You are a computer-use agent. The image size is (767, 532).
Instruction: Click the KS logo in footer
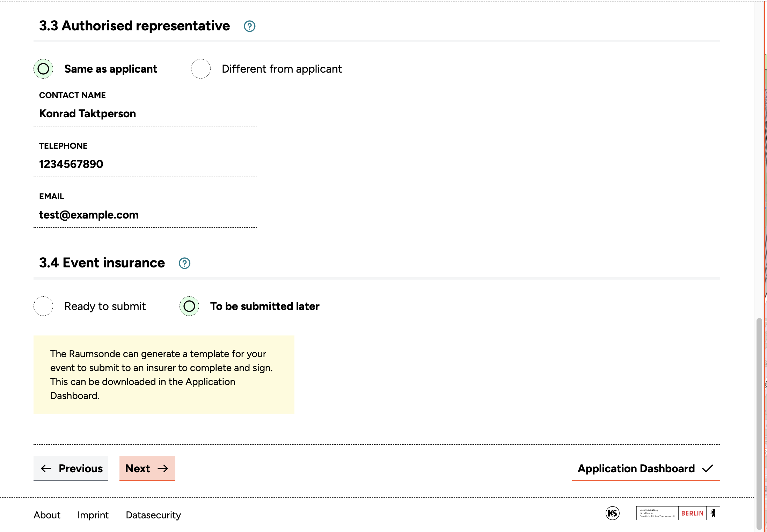tap(612, 513)
